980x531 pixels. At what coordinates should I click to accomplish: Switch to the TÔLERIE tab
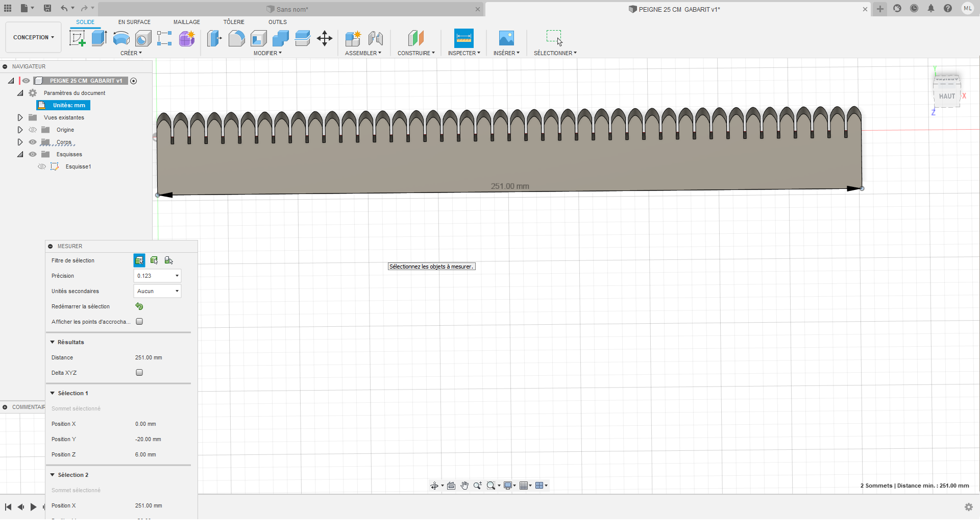[x=234, y=22]
